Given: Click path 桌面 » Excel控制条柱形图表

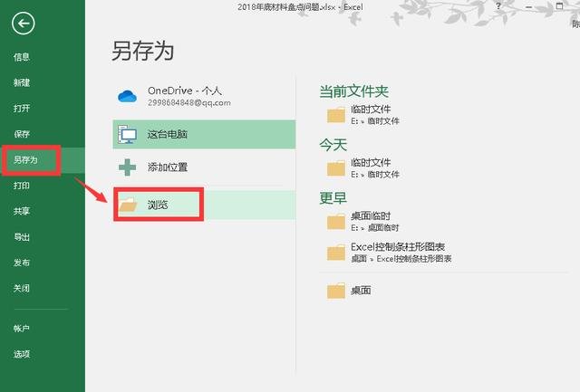Looking at the screenshot, I should point(401,259).
